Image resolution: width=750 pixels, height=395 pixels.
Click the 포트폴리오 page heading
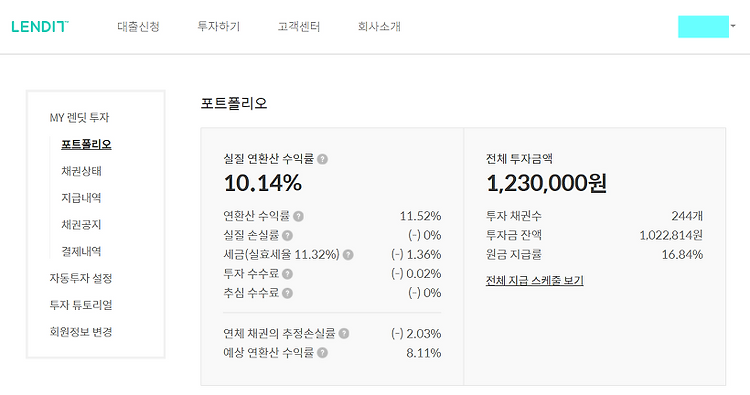234,103
